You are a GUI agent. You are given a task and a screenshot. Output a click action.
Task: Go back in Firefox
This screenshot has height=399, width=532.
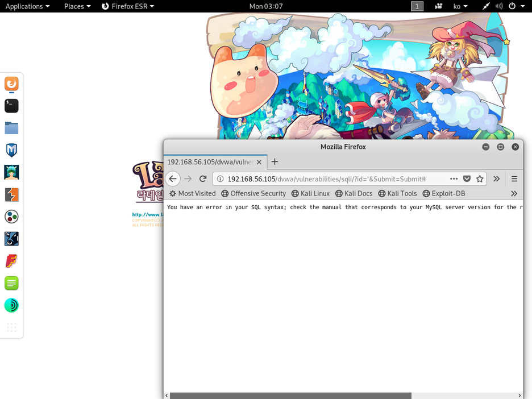click(173, 179)
